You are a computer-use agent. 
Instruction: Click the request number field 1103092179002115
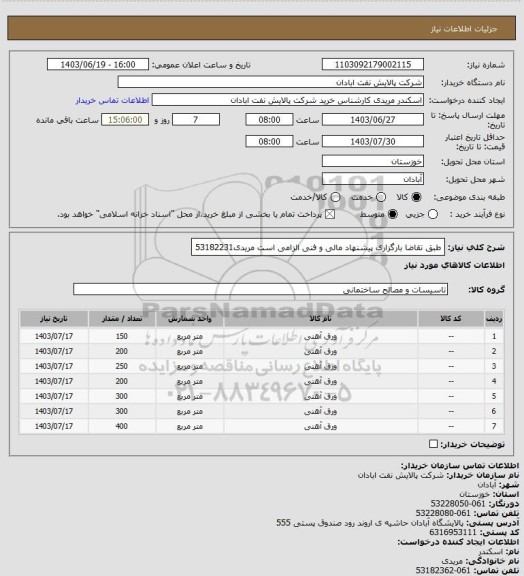click(373, 64)
